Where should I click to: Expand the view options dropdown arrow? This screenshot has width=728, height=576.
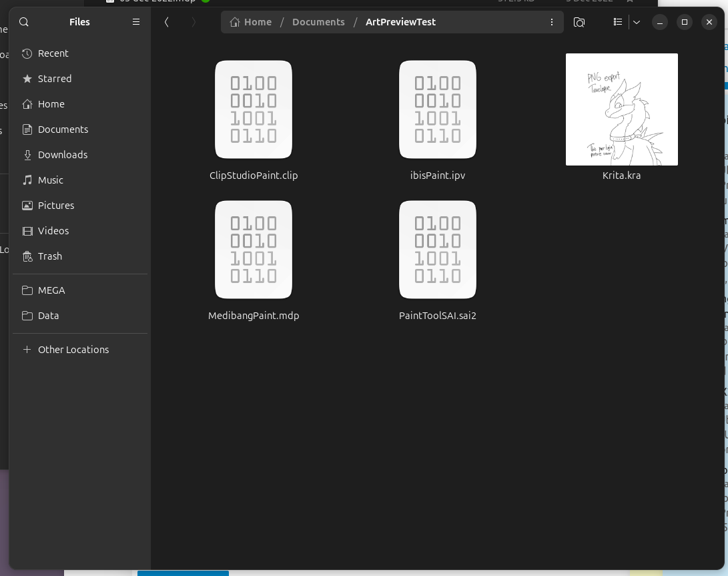click(x=637, y=22)
